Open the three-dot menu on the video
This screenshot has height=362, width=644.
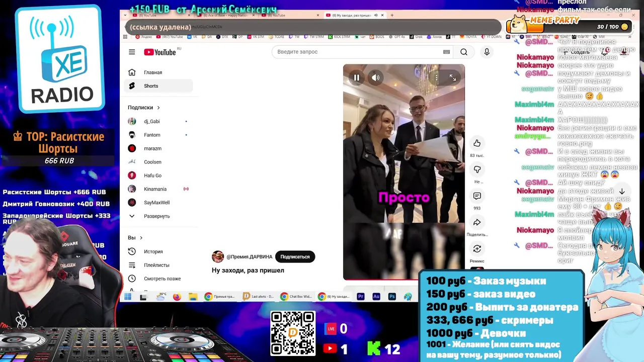coord(436,77)
